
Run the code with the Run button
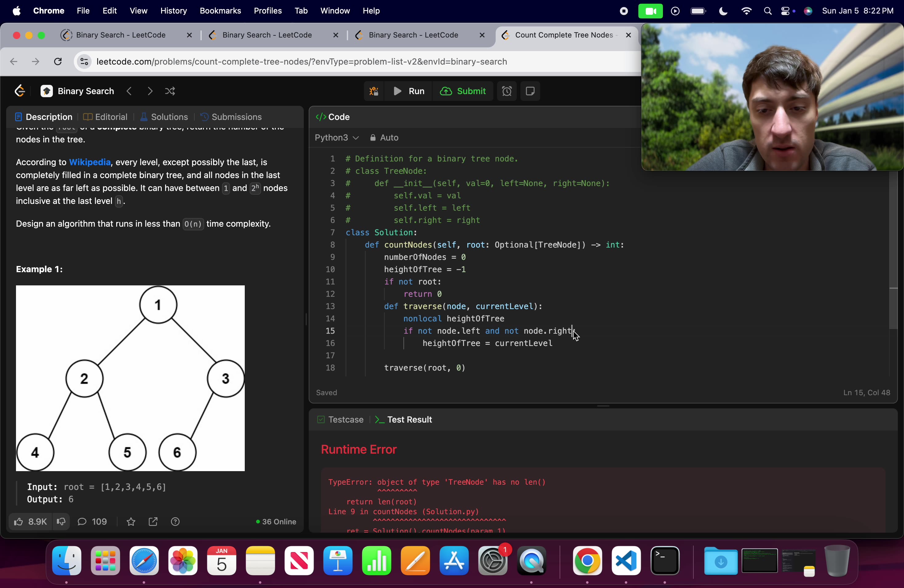tap(409, 91)
